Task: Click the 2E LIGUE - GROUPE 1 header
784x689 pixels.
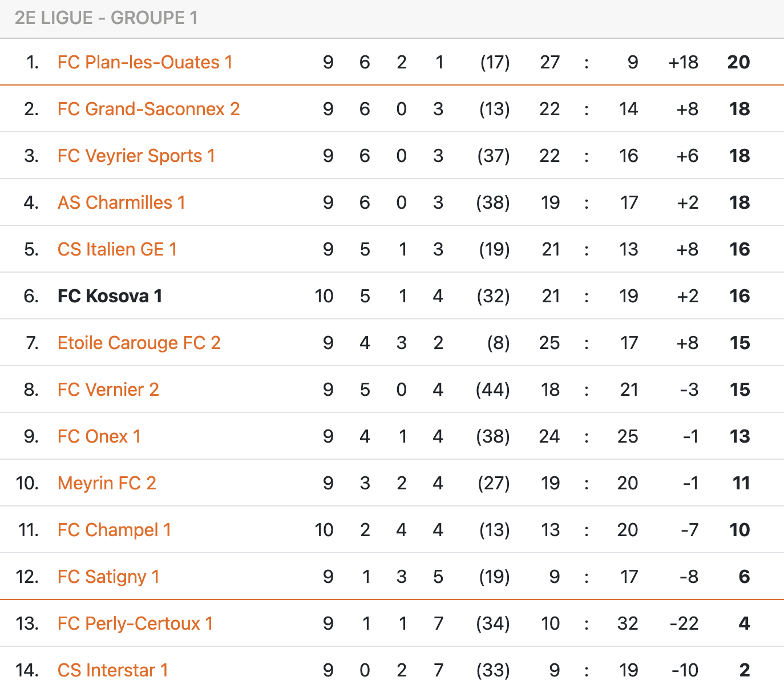Action: coord(106,18)
